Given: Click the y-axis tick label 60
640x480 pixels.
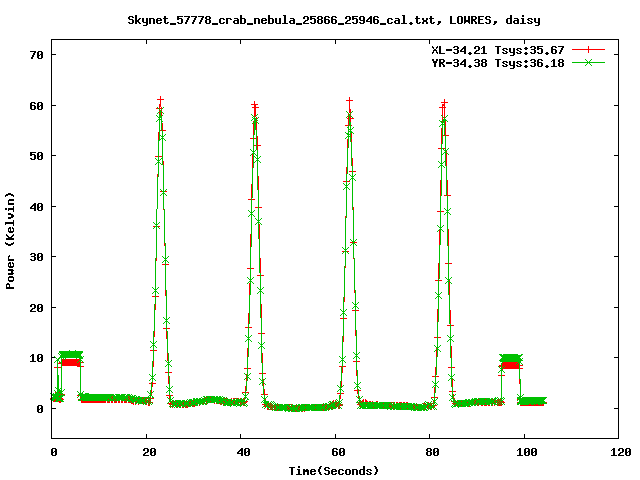Looking at the screenshot, I should point(36,106).
